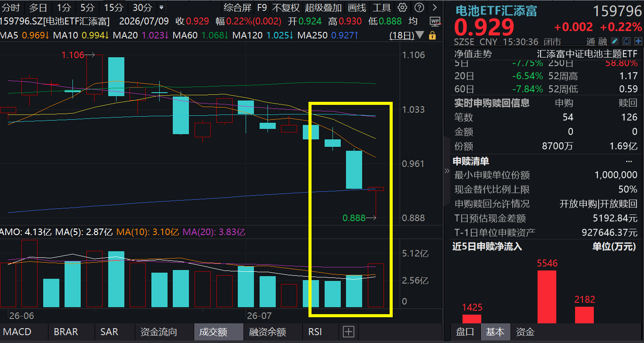Switch the chart to the 分时 view
Image resolution: width=644 pixels, height=343 pixels.
11,7
